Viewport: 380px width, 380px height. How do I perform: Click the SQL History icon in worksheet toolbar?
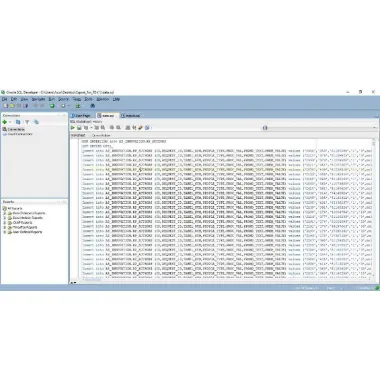pos(147,128)
